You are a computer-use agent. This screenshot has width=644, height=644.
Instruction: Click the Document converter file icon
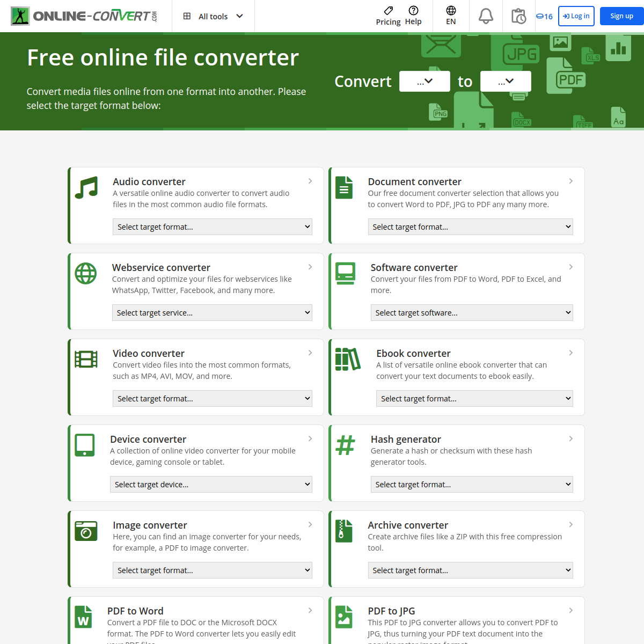[x=344, y=187]
